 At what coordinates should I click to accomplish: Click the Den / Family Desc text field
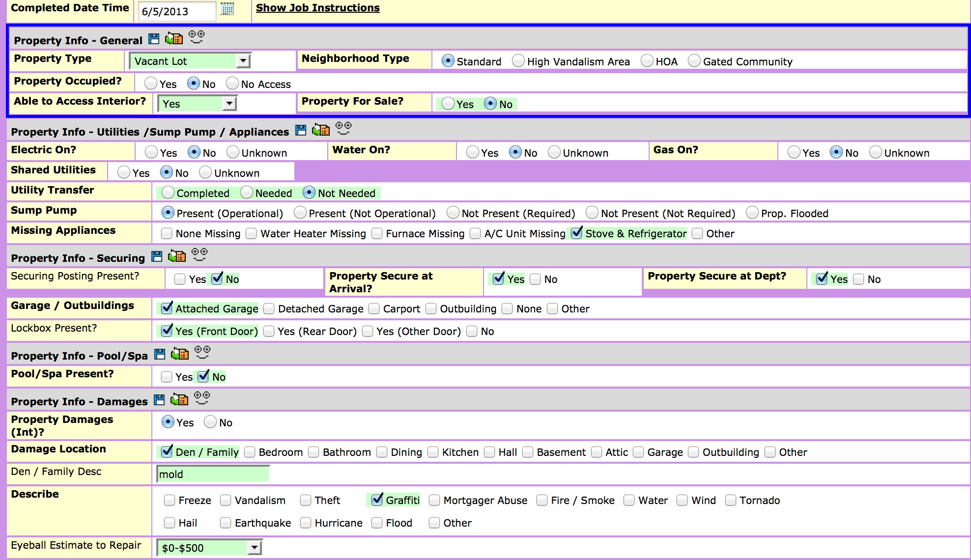213,474
